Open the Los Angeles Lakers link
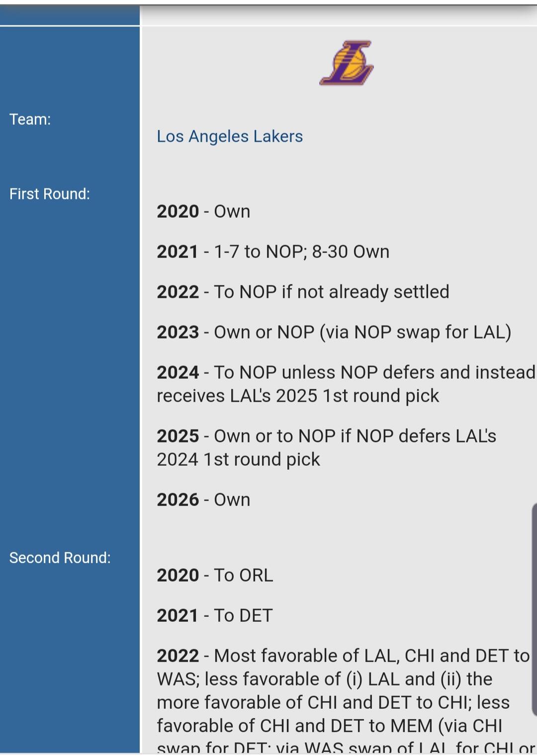Image resolution: width=537 pixels, height=756 pixels. tap(230, 136)
